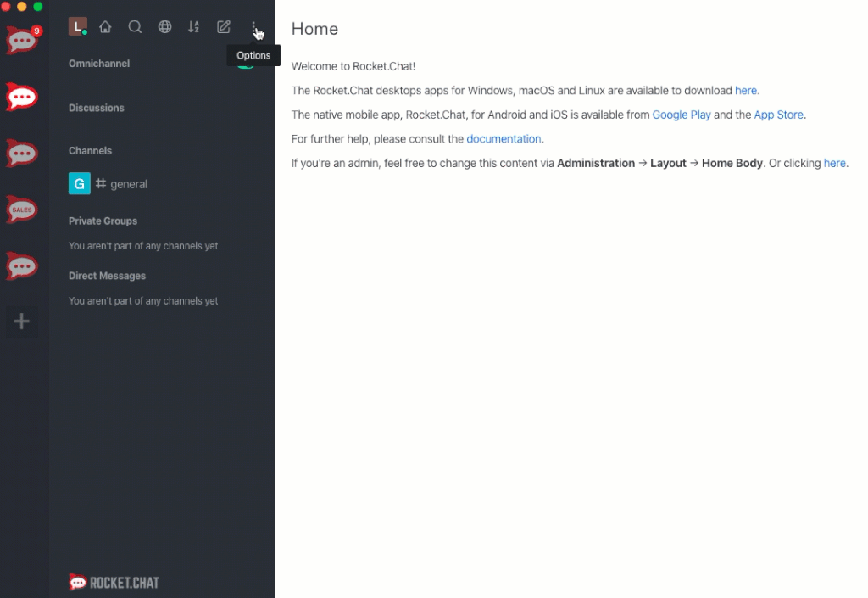Toggle the Omnichannel availability switch
This screenshot has width=868, height=598.
246,64
